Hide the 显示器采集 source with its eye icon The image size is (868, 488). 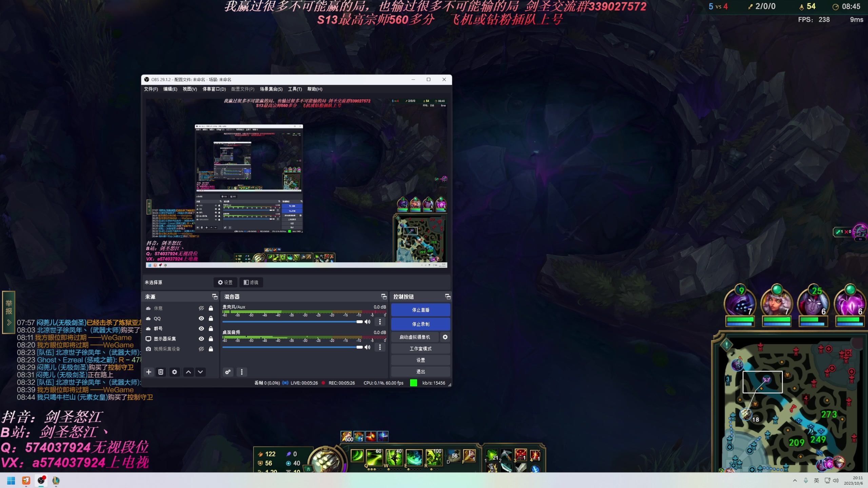(201, 339)
